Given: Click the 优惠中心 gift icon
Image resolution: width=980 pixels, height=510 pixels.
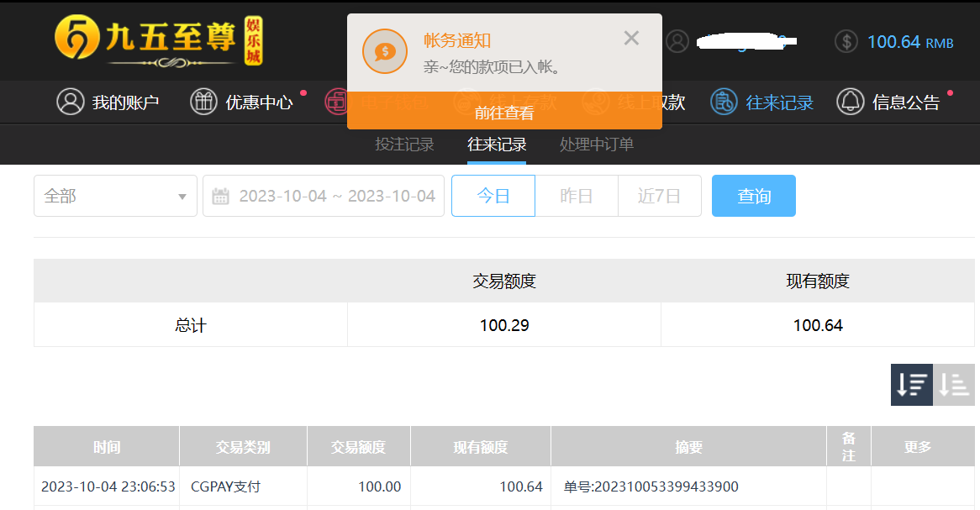Looking at the screenshot, I should (x=203, y=102).
